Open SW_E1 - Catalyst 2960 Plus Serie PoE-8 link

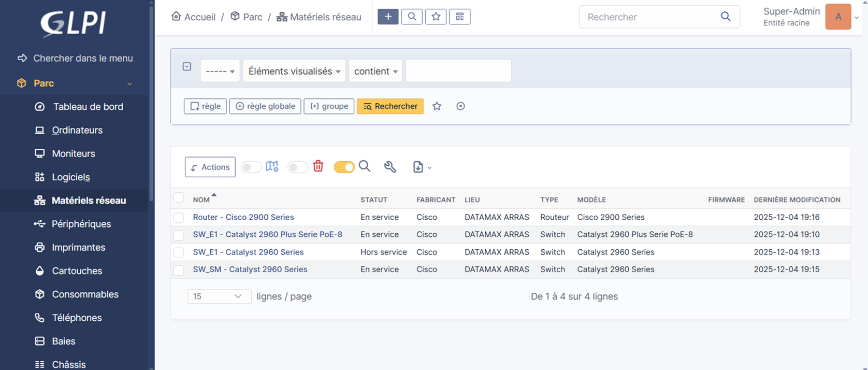(x=268, y=234)
